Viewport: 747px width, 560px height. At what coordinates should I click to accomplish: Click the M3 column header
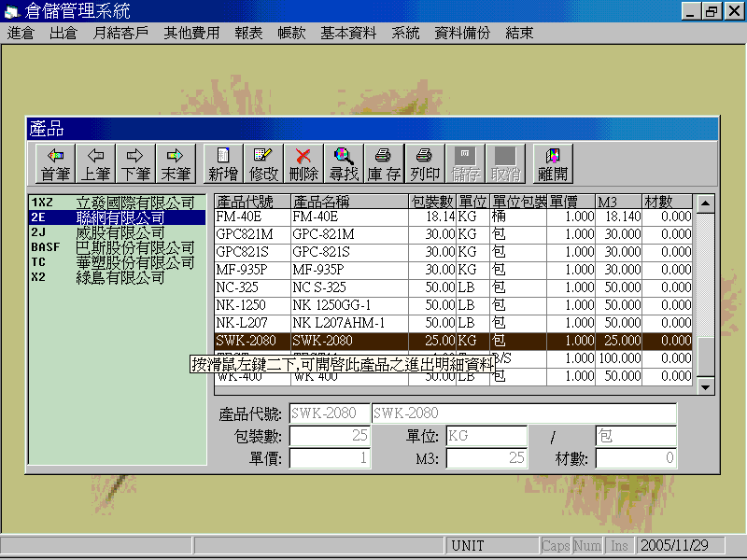(x=618, y=202)
